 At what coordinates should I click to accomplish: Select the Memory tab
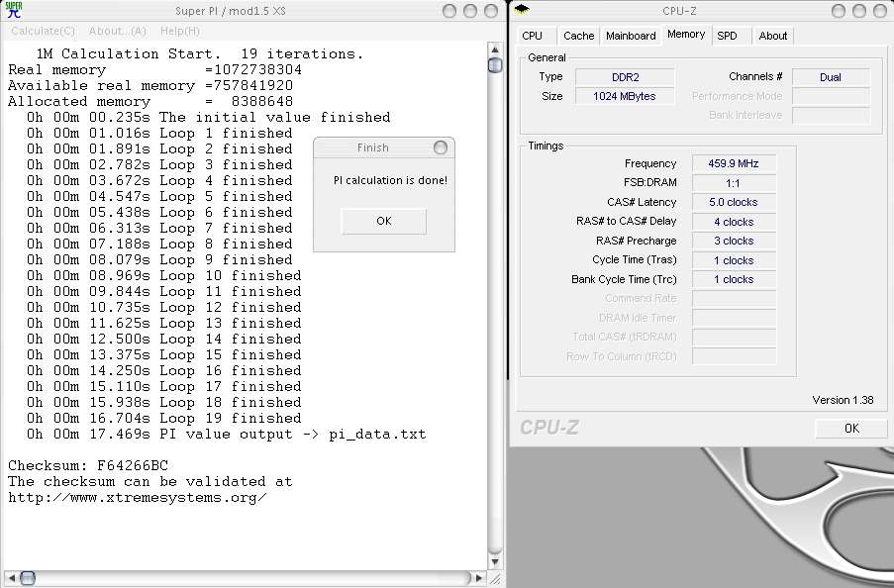tap(686, 35)
